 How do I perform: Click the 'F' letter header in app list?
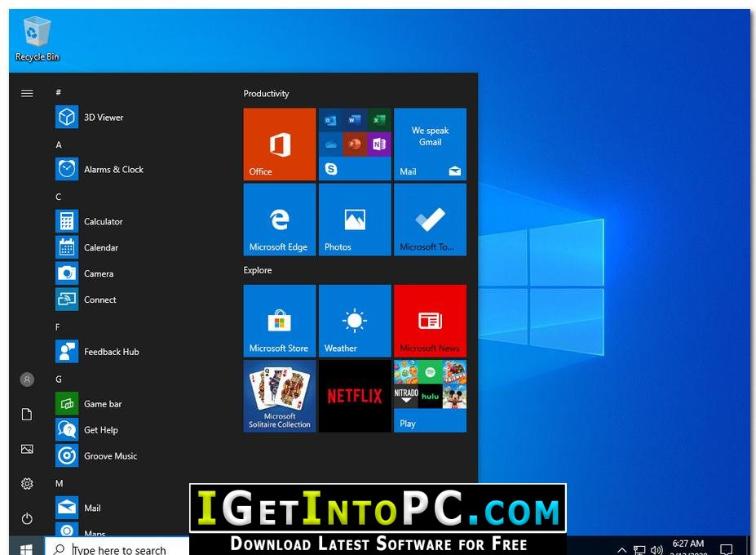[x=58, y=327]
